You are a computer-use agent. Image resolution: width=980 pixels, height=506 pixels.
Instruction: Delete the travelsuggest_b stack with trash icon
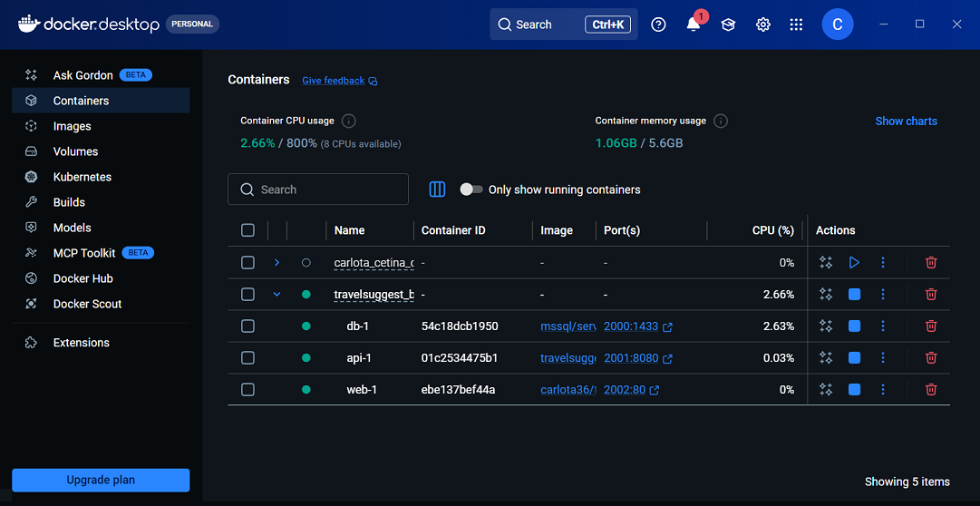point(931,294)
